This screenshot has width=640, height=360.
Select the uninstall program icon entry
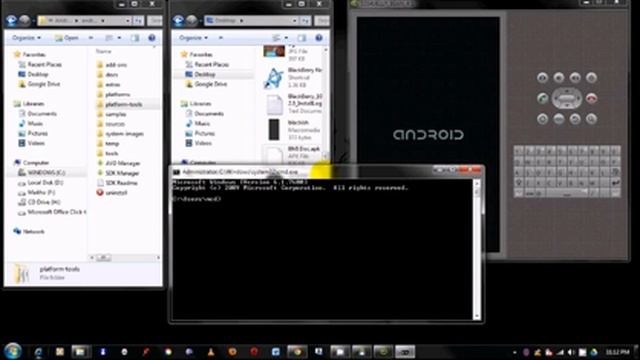(x=112, y=193)
